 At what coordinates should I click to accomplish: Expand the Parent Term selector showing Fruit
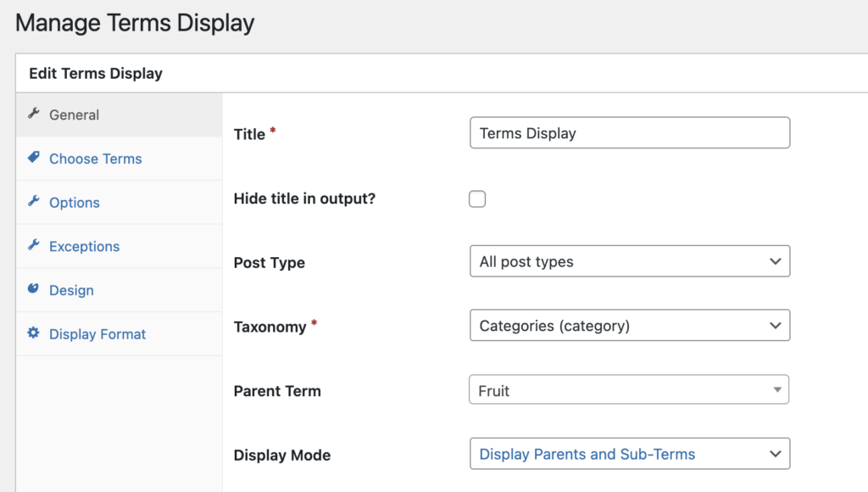click(x=629, y=389)
